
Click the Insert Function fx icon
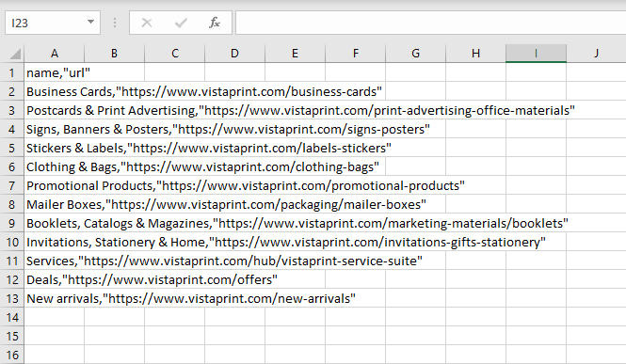[215, 23]
